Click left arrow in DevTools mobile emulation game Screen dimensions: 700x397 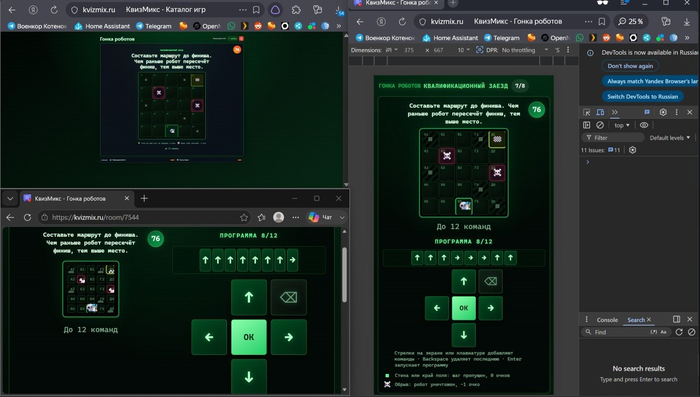pos(437,308)
